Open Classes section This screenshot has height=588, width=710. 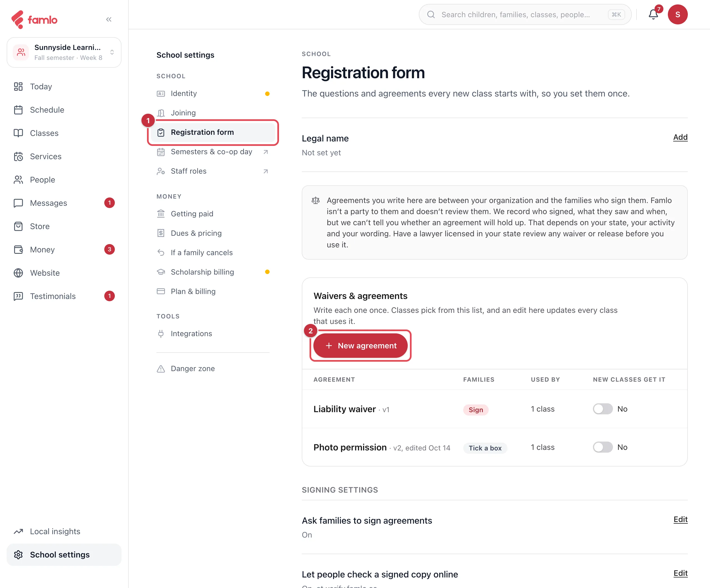[x=64, y=133]
